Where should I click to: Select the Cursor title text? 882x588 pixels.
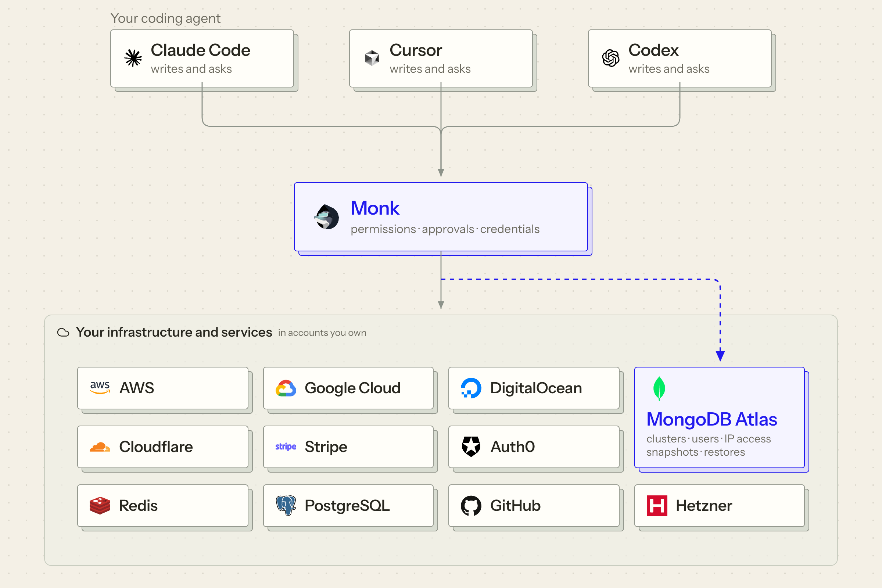(x=416, y=50)
